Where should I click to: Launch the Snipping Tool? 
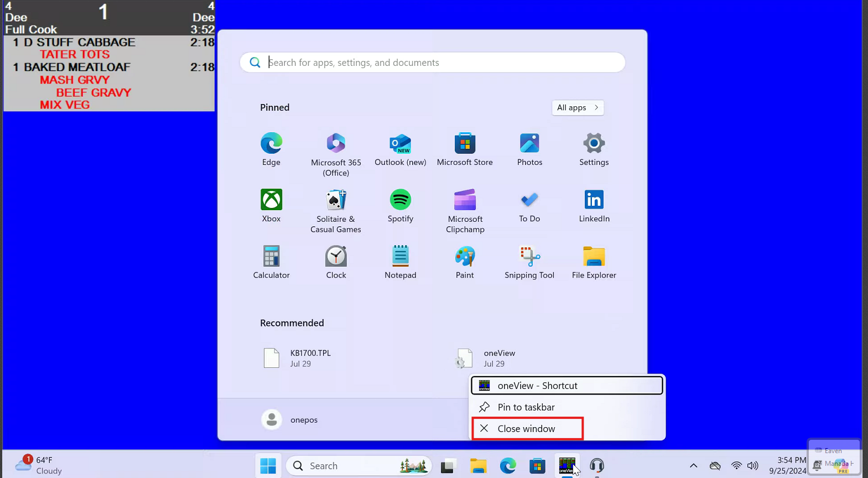529,262
